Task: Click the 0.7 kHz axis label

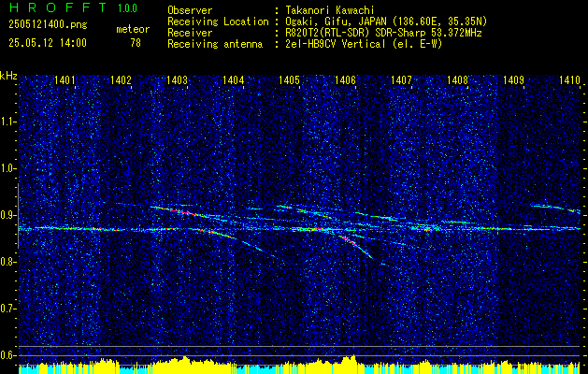Action: tap(7, 309)
